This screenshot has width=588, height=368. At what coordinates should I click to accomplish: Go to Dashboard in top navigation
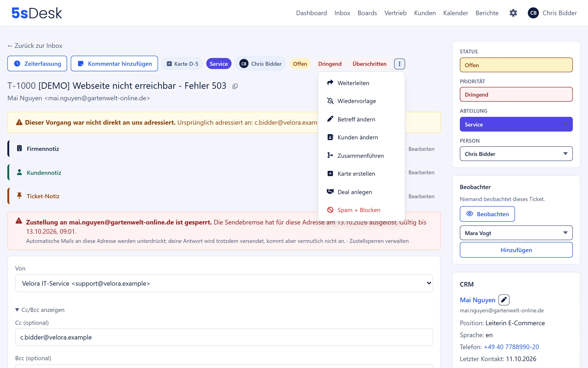[x=311, y=13]
